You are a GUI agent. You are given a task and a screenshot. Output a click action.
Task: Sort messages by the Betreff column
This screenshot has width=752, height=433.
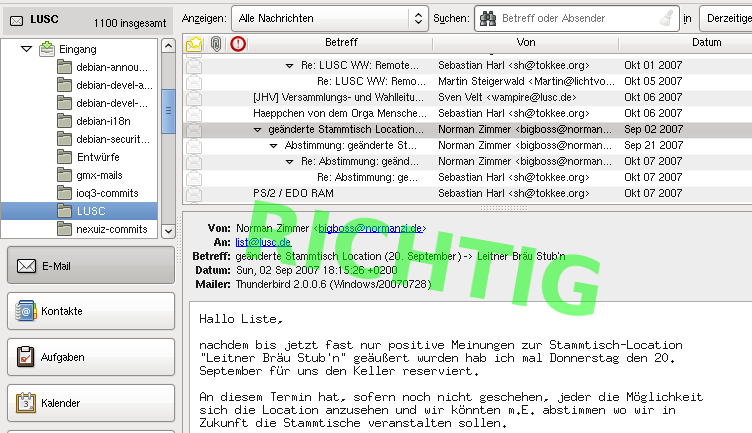[341, 43]
